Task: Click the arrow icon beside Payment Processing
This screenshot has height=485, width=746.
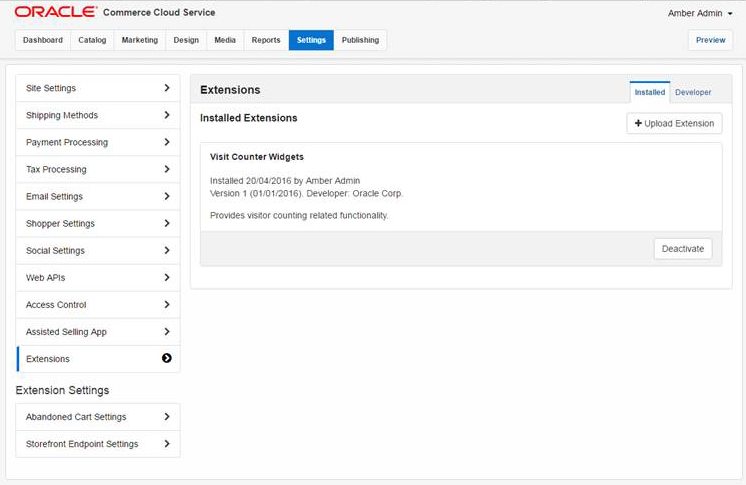Action: click(x=166, y=142)
